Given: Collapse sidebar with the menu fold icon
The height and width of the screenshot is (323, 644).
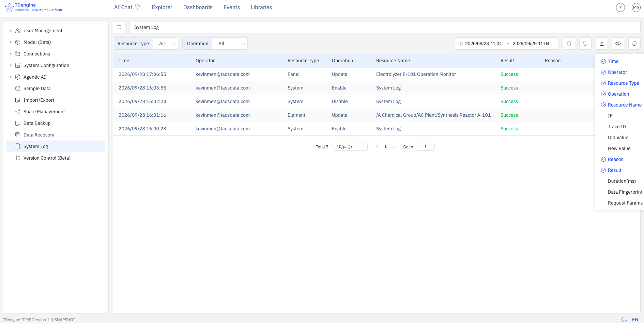Looking at the screenshot, I should point(119,27).
